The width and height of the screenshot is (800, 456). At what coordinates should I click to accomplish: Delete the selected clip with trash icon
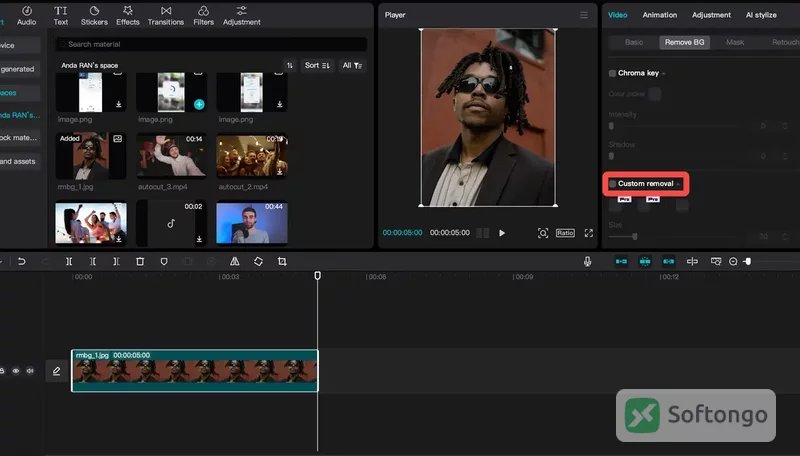pos(140,261)
